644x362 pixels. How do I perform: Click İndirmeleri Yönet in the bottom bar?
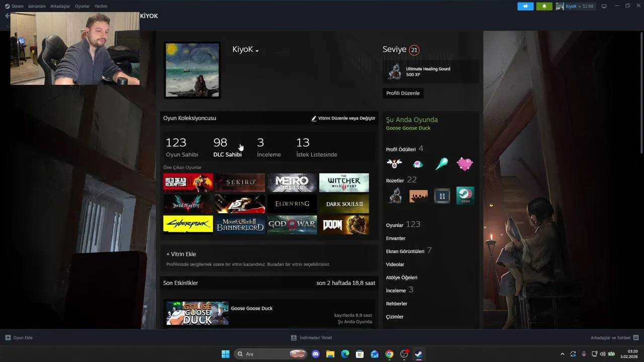click(x=311, y=338)
